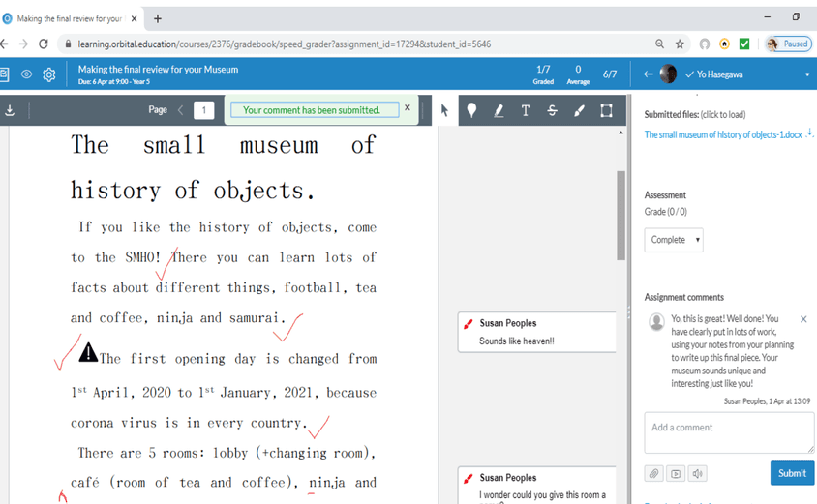Viewport: 817px width, 504px height.
Task: Go to the previous student arrow
Action: click(649, 74)
